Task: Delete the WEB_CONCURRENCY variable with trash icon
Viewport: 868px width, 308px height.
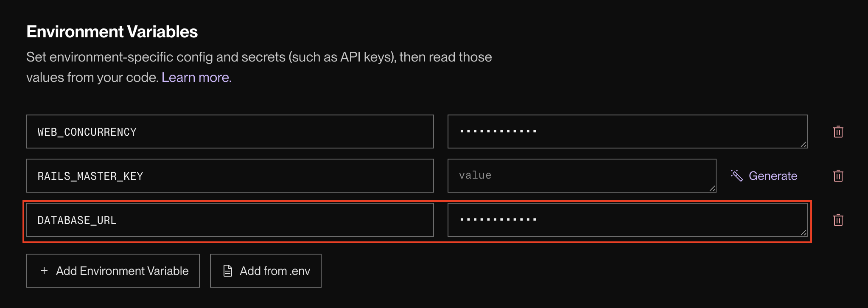Action: [838, 132]
